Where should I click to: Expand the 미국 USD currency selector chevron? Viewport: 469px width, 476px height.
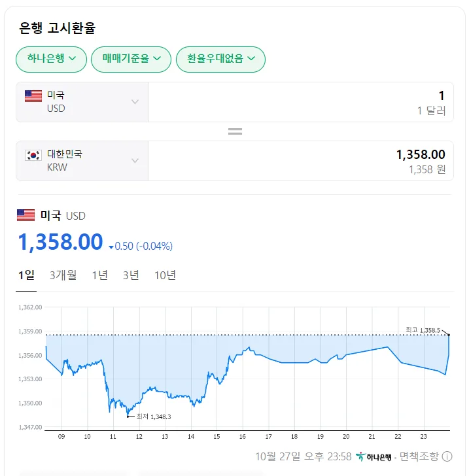coord(135,102)
